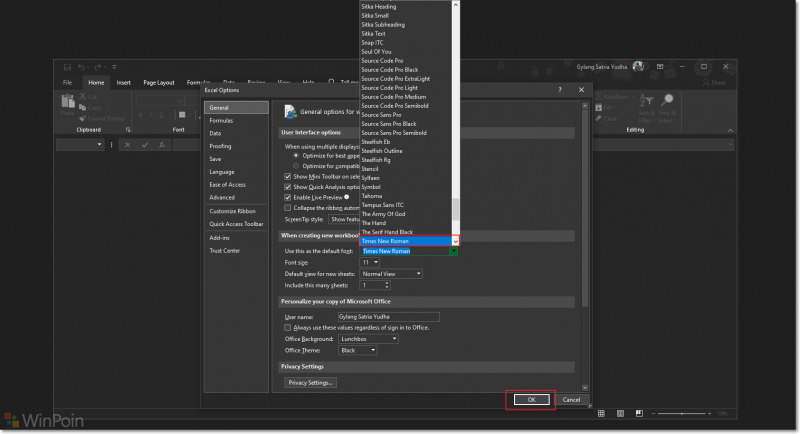Select Optimize for compatibility radio button
The width and height of the screenshot is (800, 434).
296,166
